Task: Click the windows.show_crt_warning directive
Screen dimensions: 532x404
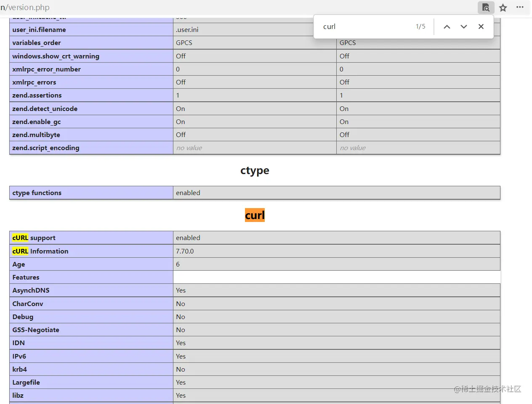Action: point(56,56)
